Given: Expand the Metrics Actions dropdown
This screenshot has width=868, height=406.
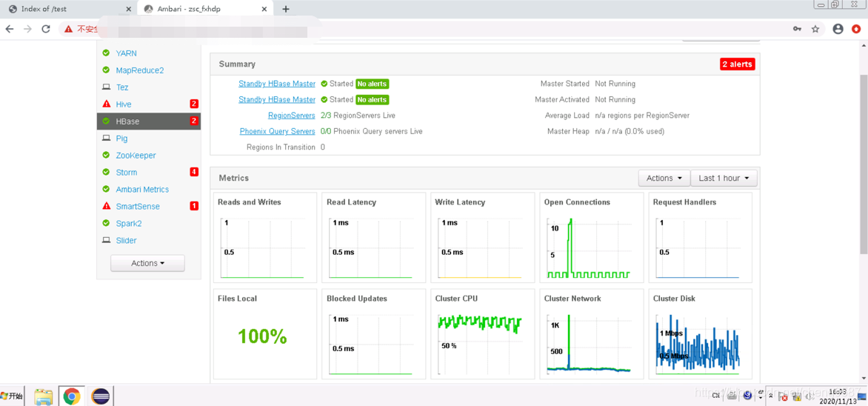Looking at the screenshot, I should pos(664,178).
